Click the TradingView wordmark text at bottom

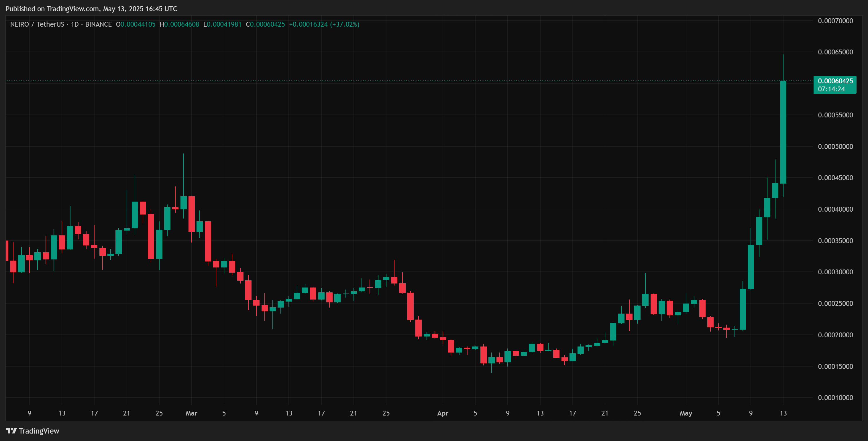click(39, 431)
